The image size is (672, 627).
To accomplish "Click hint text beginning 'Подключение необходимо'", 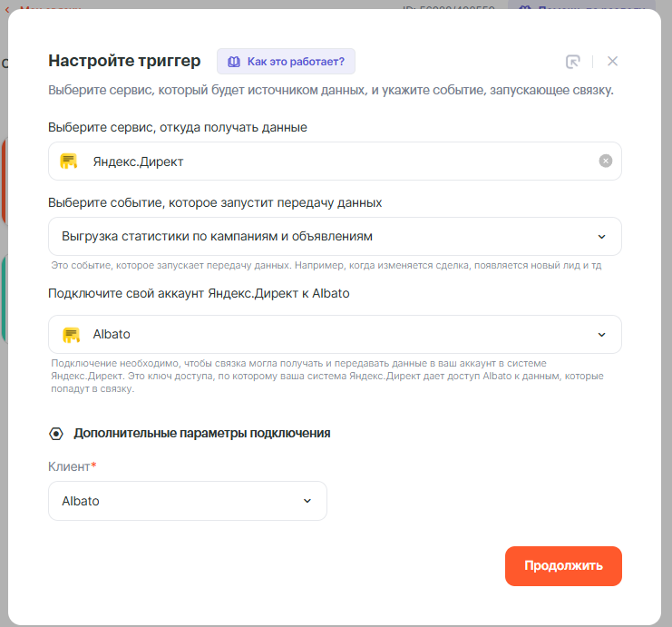I will click(x=327, y=377).
